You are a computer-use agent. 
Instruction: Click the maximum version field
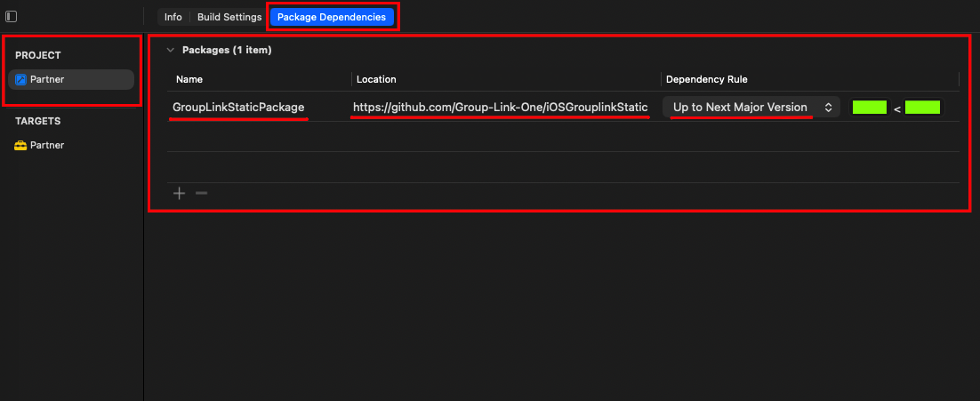pos(923,107)
